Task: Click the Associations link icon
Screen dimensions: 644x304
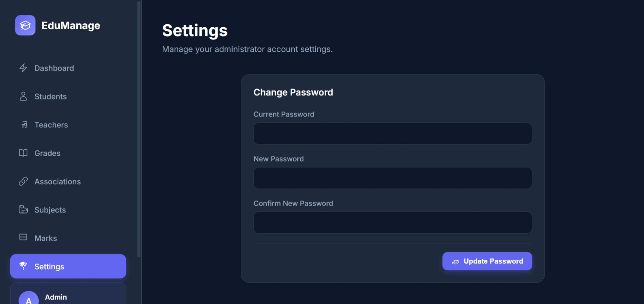Action: (x=23, y=182)
